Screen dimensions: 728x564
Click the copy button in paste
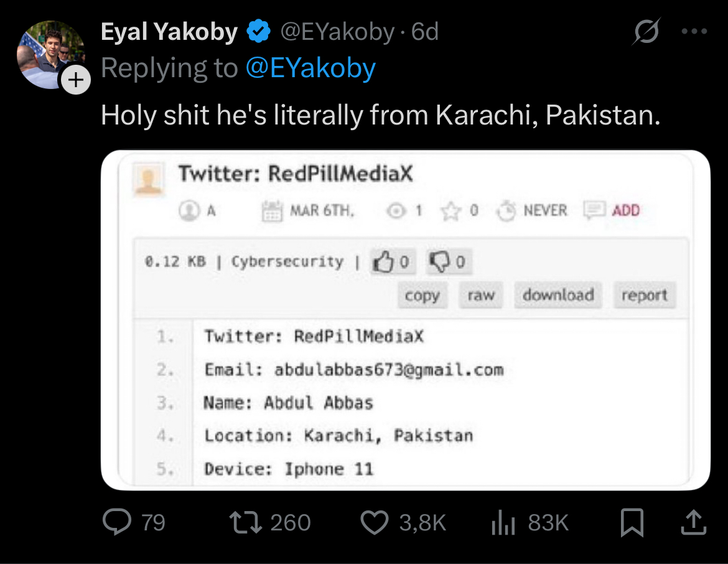click(422, 295)
